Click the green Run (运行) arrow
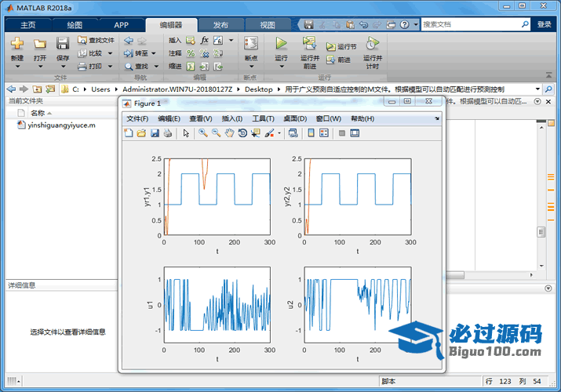Image resolution: width=561 pixels, height=392 pixels. [x=281, y=44]
